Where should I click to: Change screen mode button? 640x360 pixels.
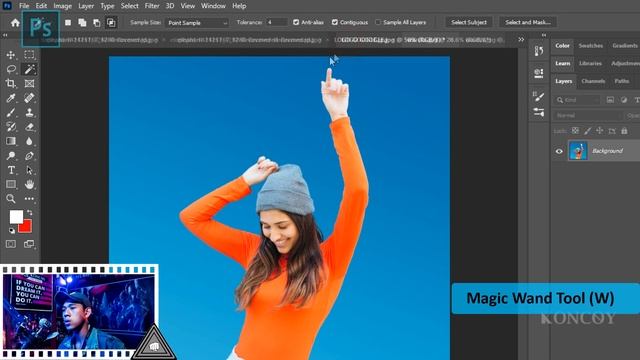point(29,244)
